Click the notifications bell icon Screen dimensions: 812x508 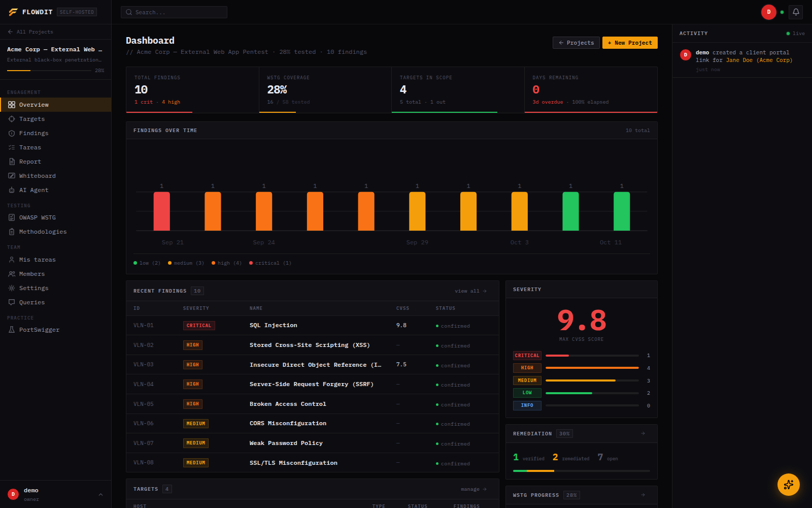[796, 12]
